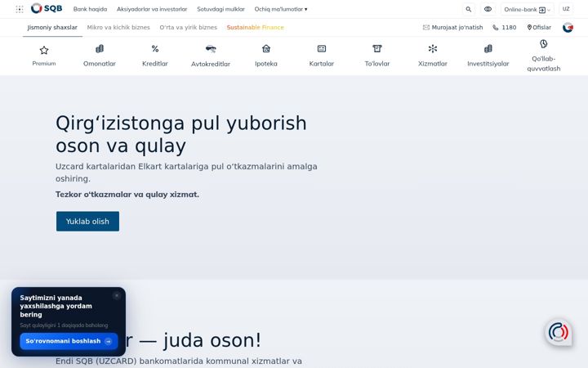Viewport: 588px width, 368px height.
Task: Open Ipoteka house icon
Action: [x=266, y=48]
